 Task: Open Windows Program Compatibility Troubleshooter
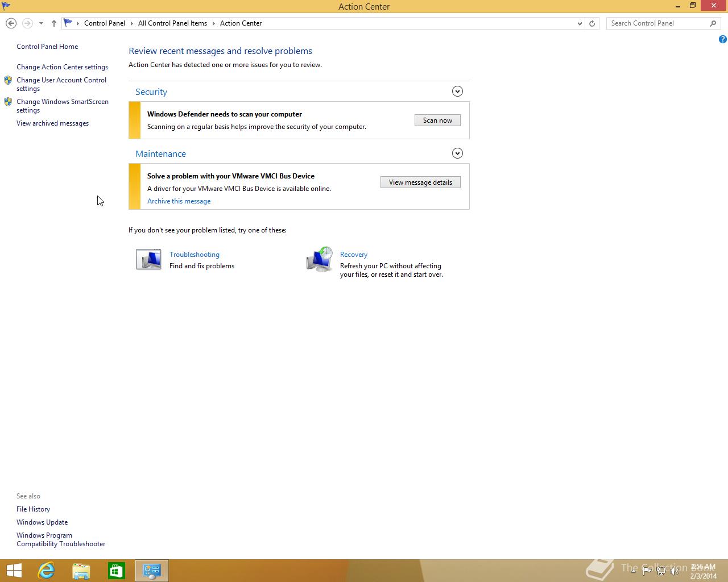click(x=61, y=539)
